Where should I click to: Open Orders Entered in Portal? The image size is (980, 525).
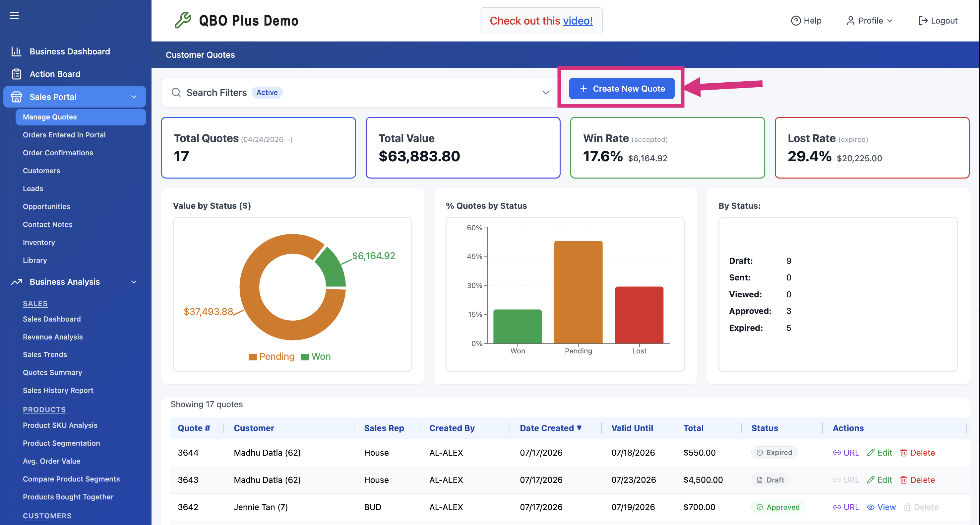coord(64,135)
